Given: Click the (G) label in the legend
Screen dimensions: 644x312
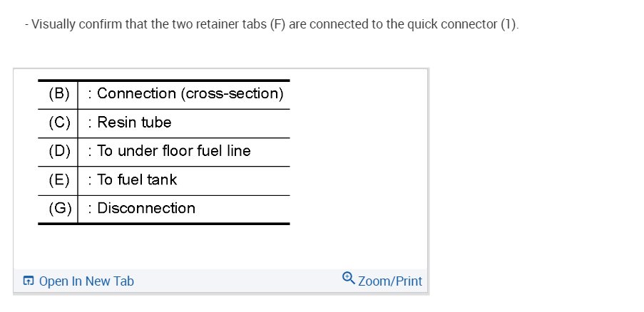Looking at the screenshot, I should coord(59,209).
